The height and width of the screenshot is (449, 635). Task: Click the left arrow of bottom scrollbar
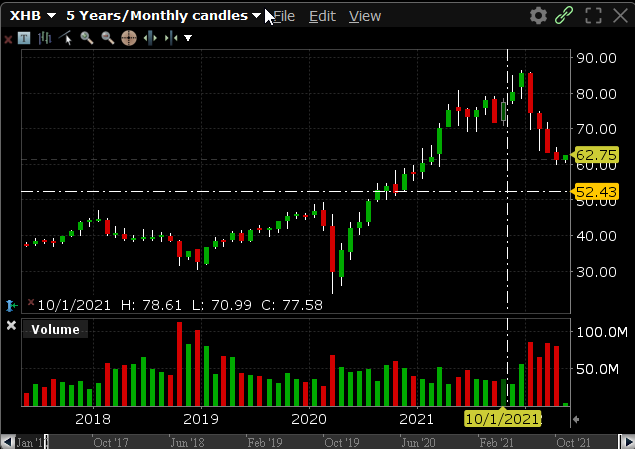click(x=7, y=442)
